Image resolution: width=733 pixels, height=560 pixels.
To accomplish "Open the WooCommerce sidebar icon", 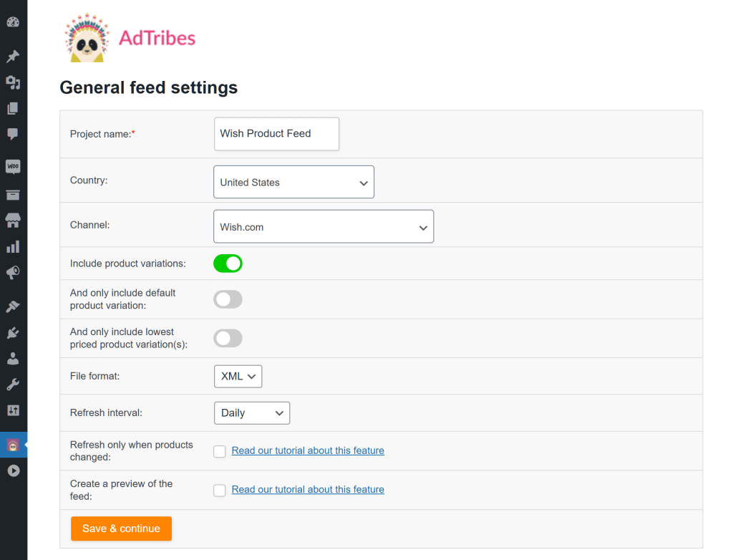I will click(14, 166).
